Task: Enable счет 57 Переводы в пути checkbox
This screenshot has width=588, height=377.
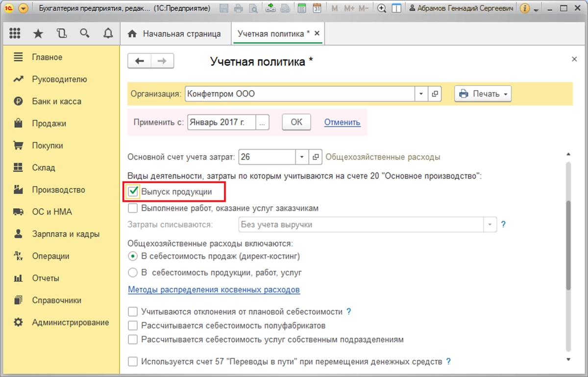Action: 133,362
